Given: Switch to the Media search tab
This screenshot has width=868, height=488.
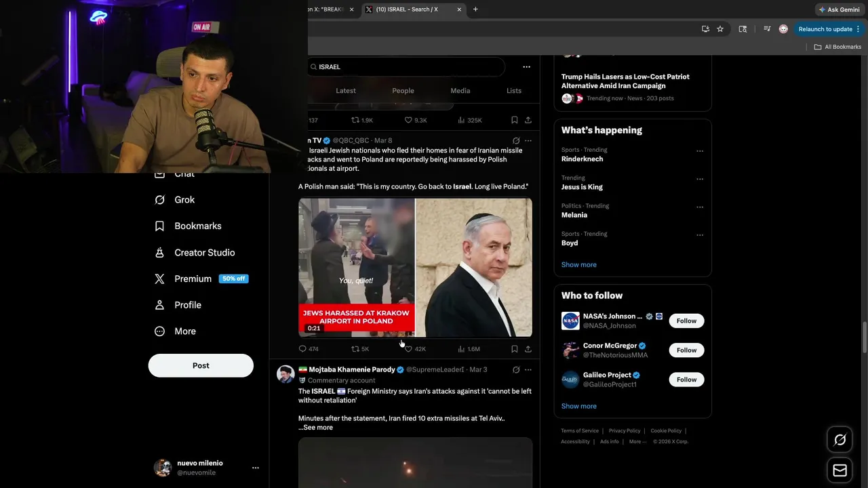Looking at the screenshot, I should tap(460, 91).
